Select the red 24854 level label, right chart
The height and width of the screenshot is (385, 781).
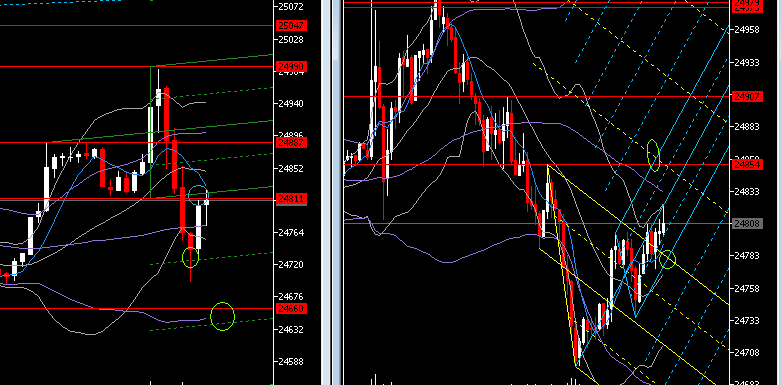point(747,164)
